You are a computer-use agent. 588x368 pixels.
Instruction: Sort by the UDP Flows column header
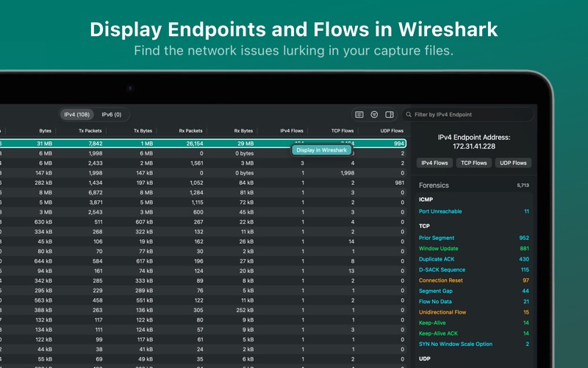(392, 131)
